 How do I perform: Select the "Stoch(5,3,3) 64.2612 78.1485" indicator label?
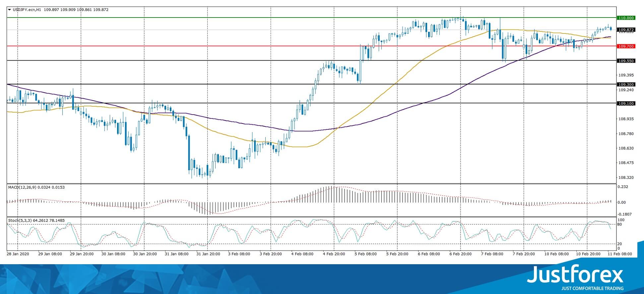[x=36, y=220]
